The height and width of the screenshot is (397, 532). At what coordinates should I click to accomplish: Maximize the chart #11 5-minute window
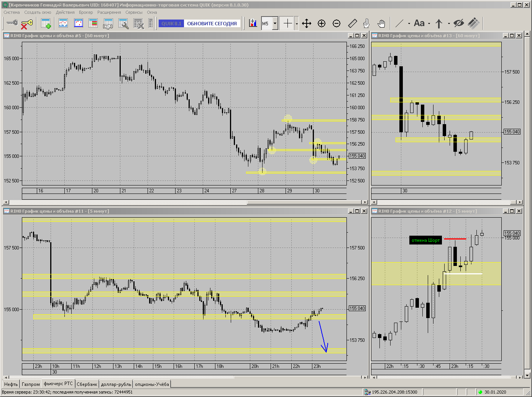[357, 211]
